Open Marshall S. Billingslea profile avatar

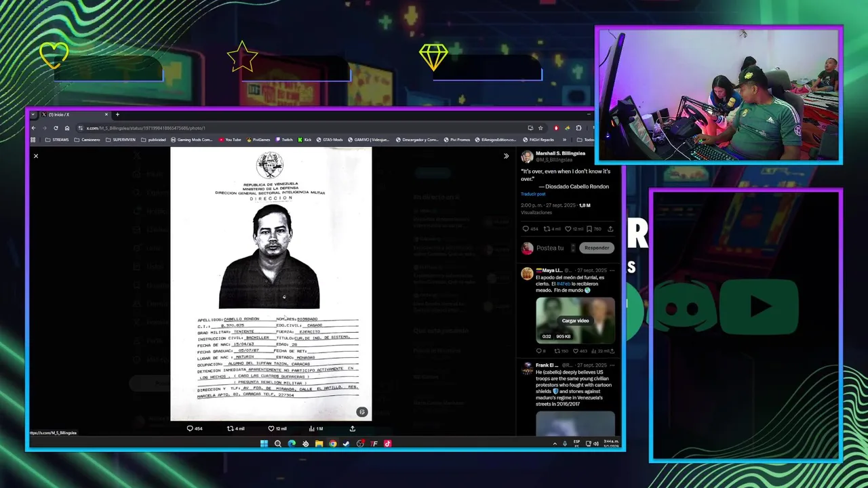pyautogui.click(x=527, y=157)
